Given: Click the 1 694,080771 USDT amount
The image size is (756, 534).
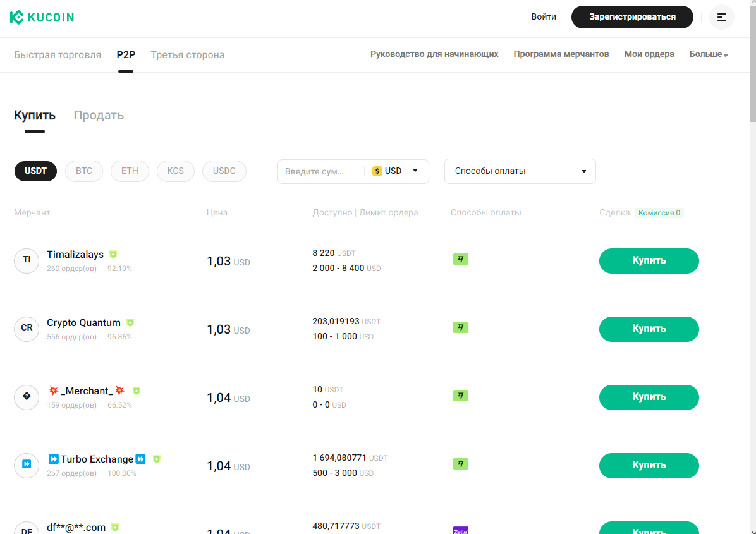Looking at the screenshot, I should (350, 458).
